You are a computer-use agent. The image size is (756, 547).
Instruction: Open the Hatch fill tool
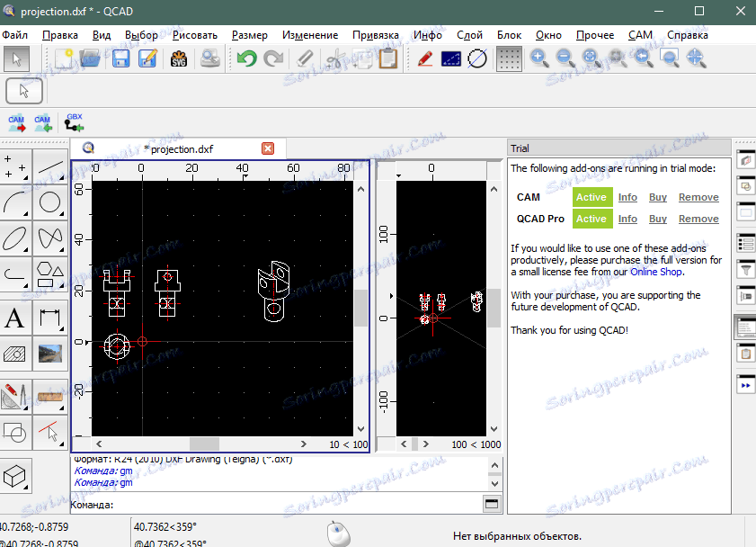[15, 354]
